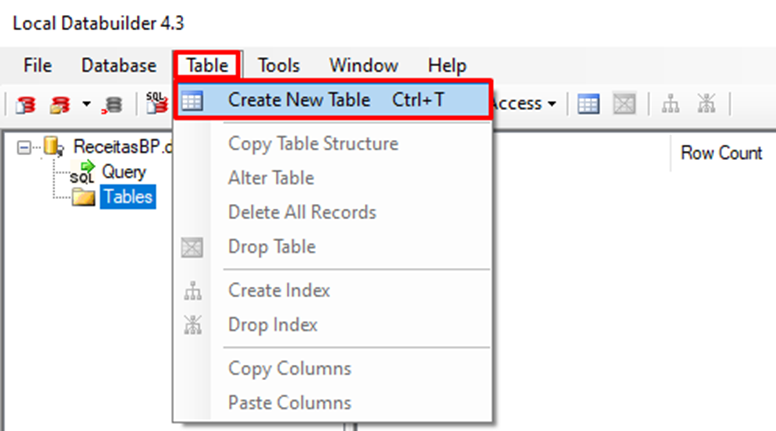Click the SQL Query icon in tree
776x431 pixels.
[x=82, y=173]
